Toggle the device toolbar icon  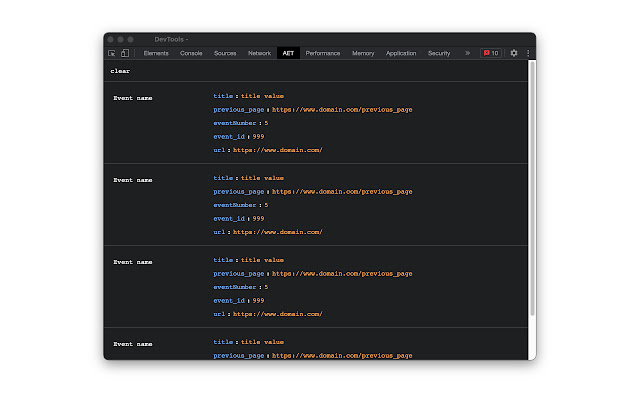click(125, 53)
